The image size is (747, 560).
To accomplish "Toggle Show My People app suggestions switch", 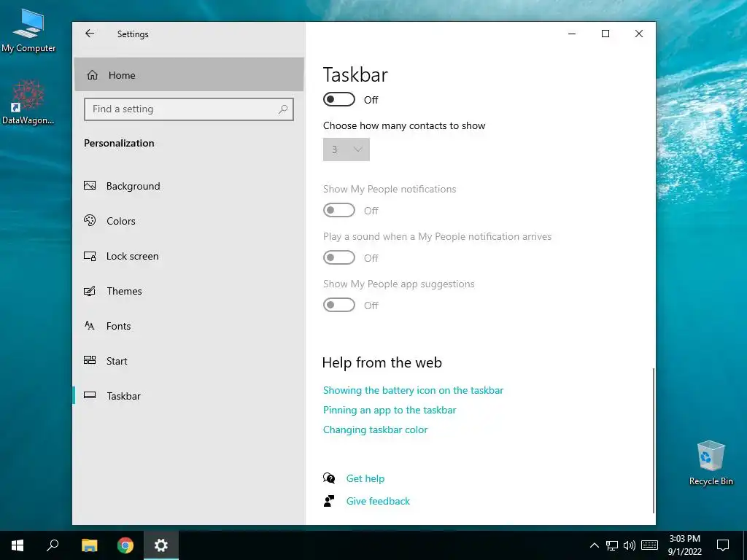I will (339, 305).
